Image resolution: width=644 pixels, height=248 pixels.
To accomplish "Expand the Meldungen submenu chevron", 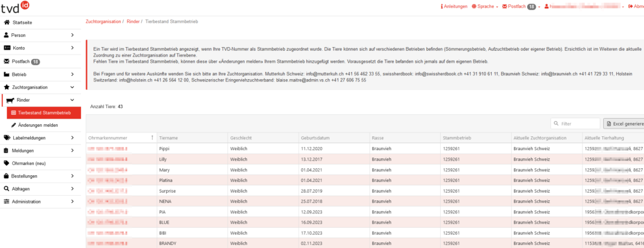I will tap(72, 151).
